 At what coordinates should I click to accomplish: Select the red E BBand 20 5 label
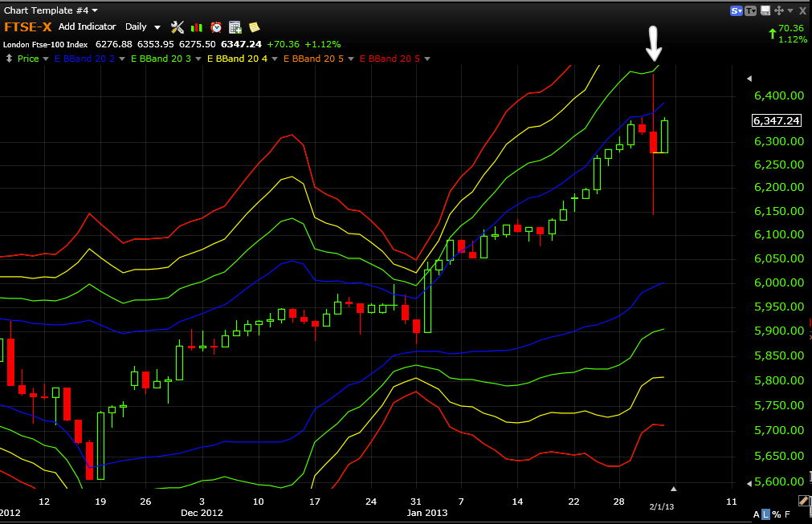click(390, 59)
